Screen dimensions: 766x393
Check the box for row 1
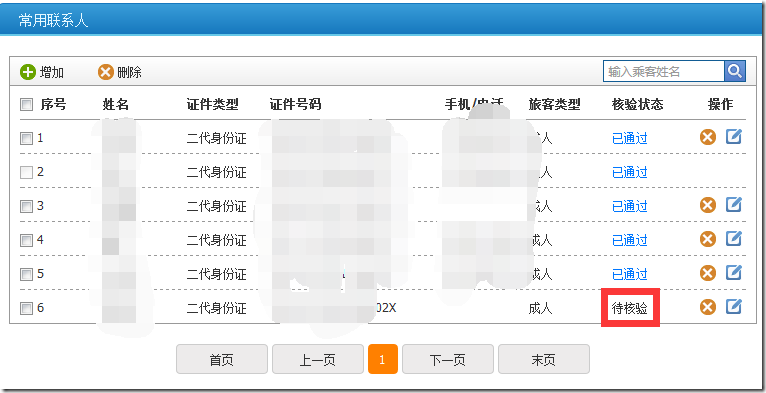pos(26,138)
